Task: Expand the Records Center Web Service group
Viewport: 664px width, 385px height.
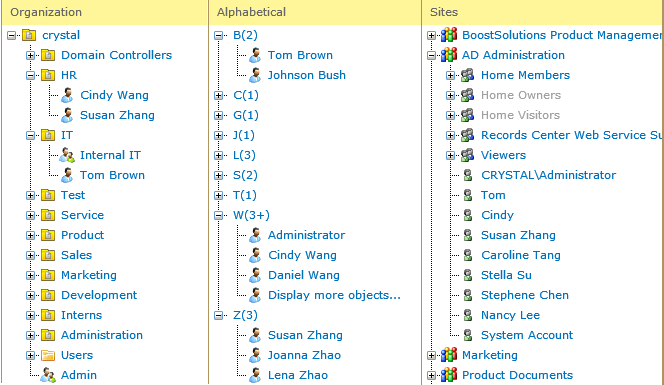Action: (450, 136)
